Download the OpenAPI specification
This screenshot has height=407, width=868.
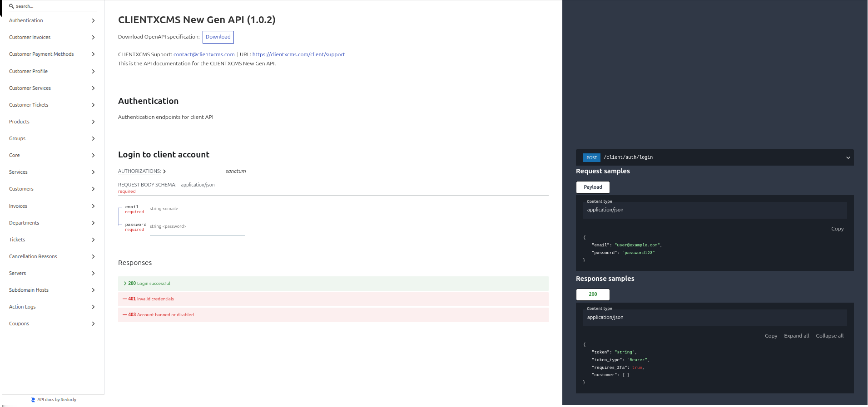coord(218,37)
